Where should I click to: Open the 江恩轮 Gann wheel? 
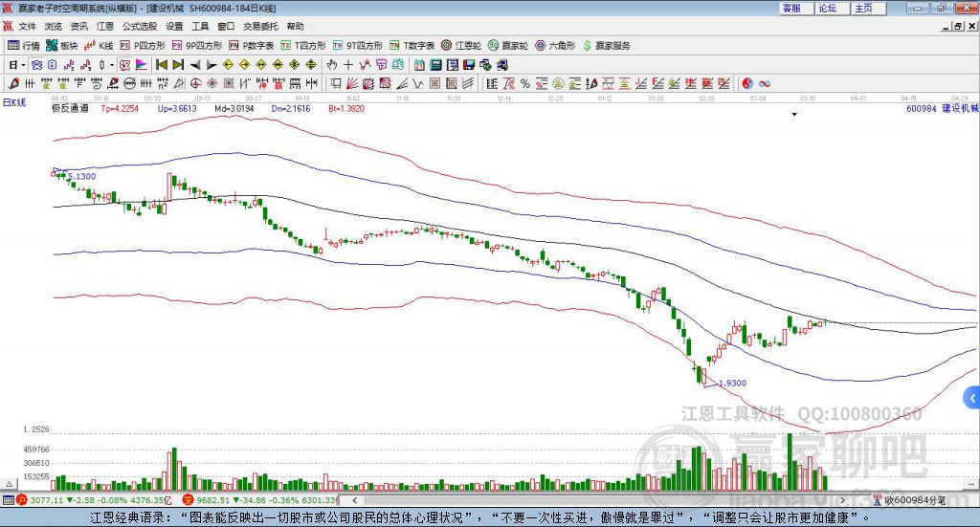coord(461,46)
